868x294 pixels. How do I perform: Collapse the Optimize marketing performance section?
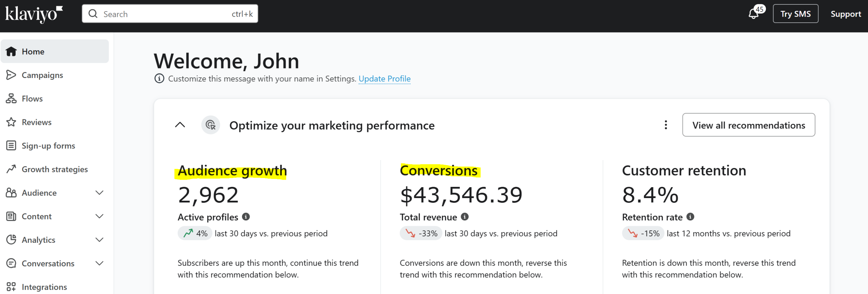pyautogui.click(x=180, y=125)
